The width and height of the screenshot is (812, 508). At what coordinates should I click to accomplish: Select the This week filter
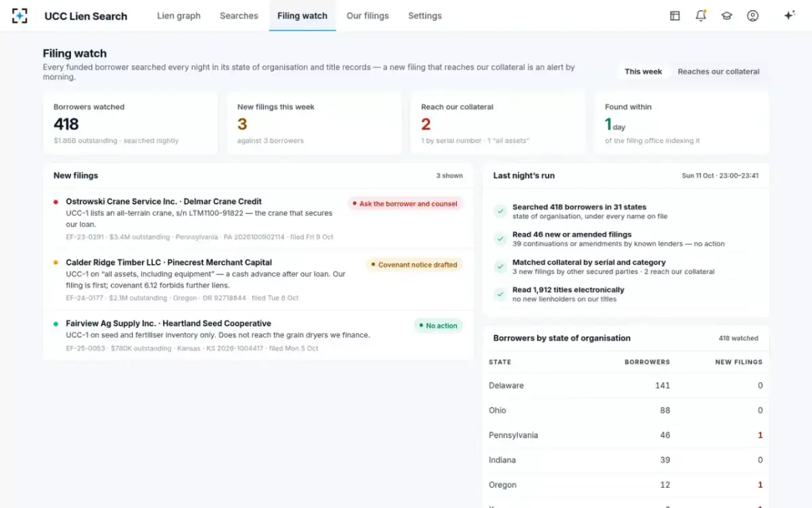click(644, 72)
